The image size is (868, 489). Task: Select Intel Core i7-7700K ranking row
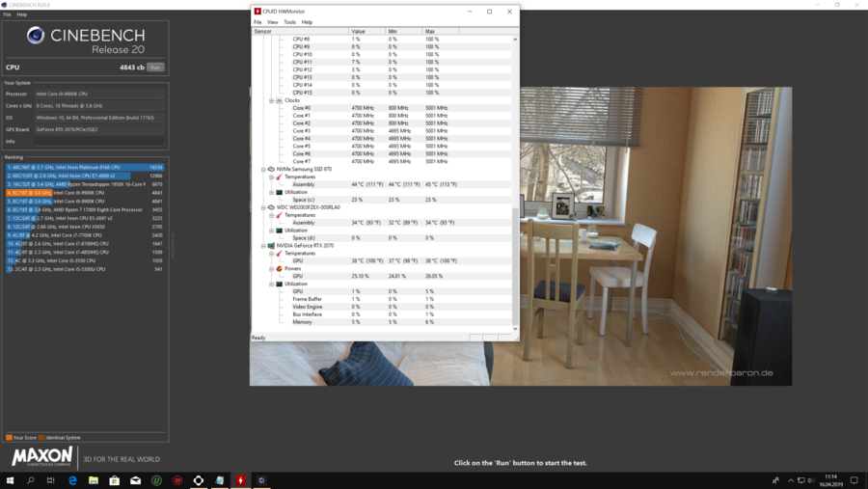(85, 235)
